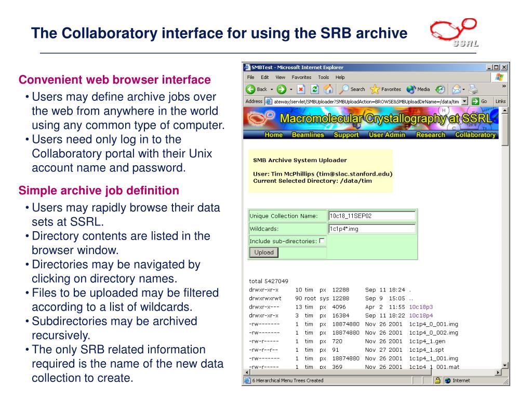Open the User Admin navigation link
This screenshot has width=532, height=399.
click(x=387, y=135)
